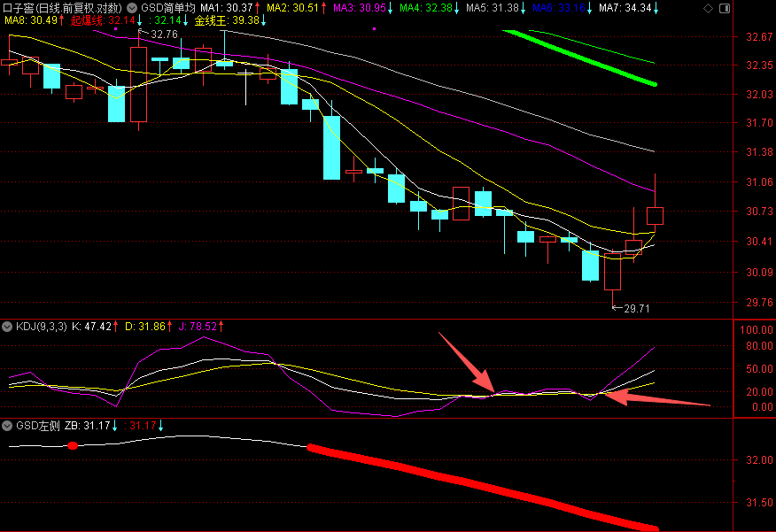Click the last red candlestick on the chart
The width and height of the screenshot is (776, 532).
pos(656,215)
